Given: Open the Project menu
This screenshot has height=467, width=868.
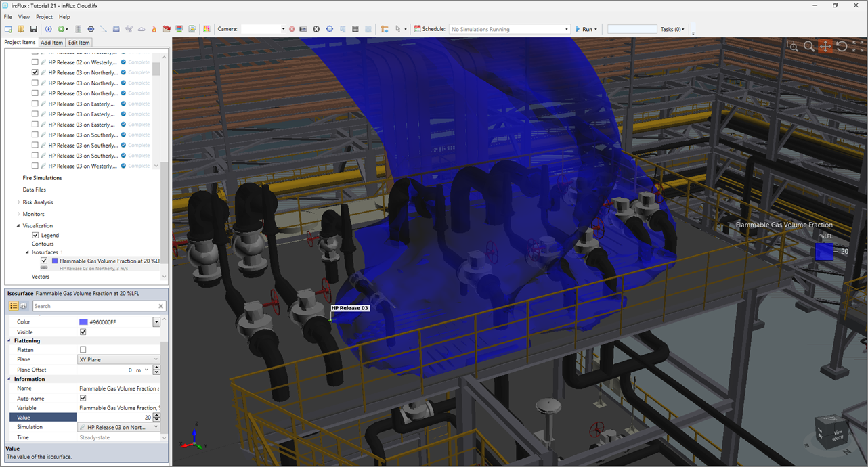Looking at the screenshot, I should click(44, 17).
